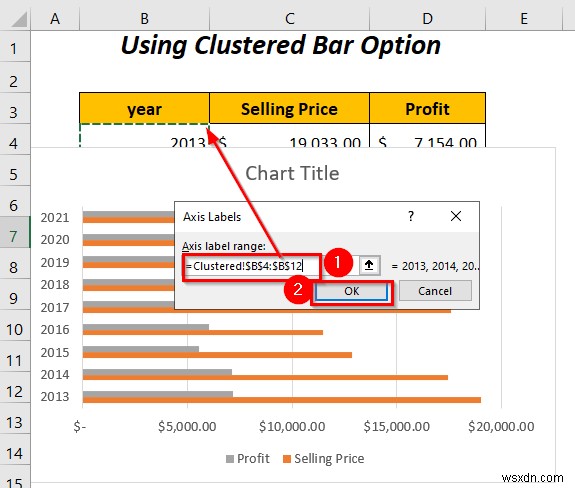575x488 pixels.
Task: Select column D header
Action: tap(427, 18)
